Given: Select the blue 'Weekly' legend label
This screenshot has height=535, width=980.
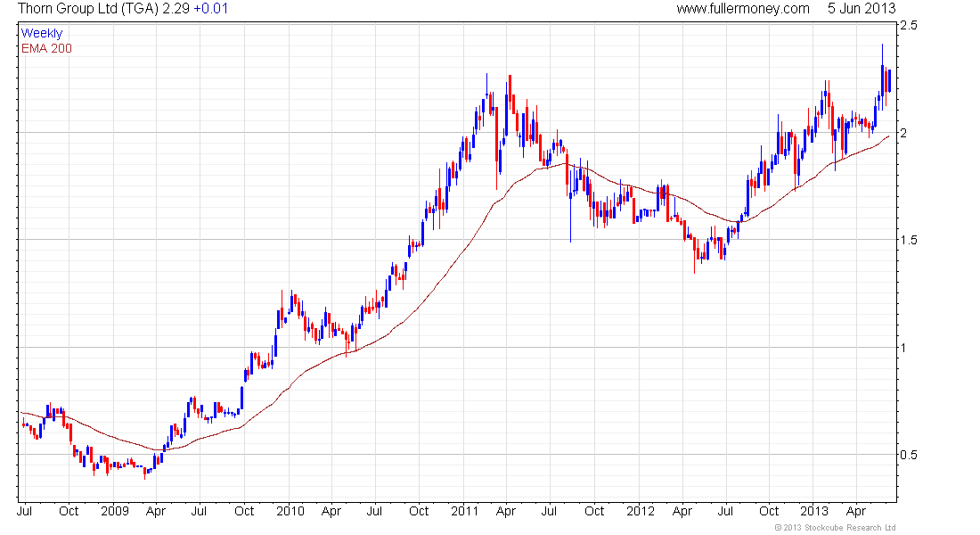Looking at the screenshot, I should pos(42,33).
